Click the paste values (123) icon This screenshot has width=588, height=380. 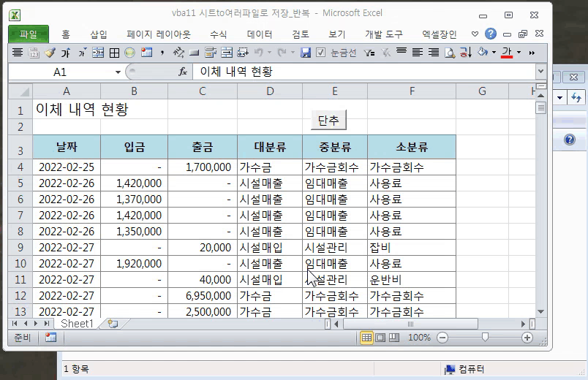(x=34, y=53)
